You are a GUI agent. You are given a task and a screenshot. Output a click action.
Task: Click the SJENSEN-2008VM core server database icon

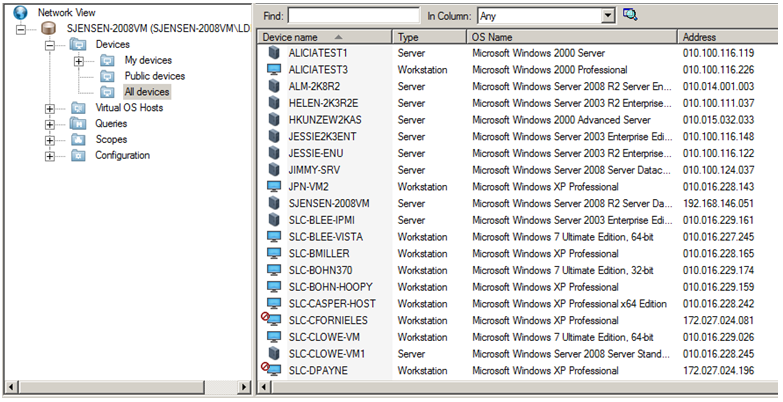pos(48,28)
